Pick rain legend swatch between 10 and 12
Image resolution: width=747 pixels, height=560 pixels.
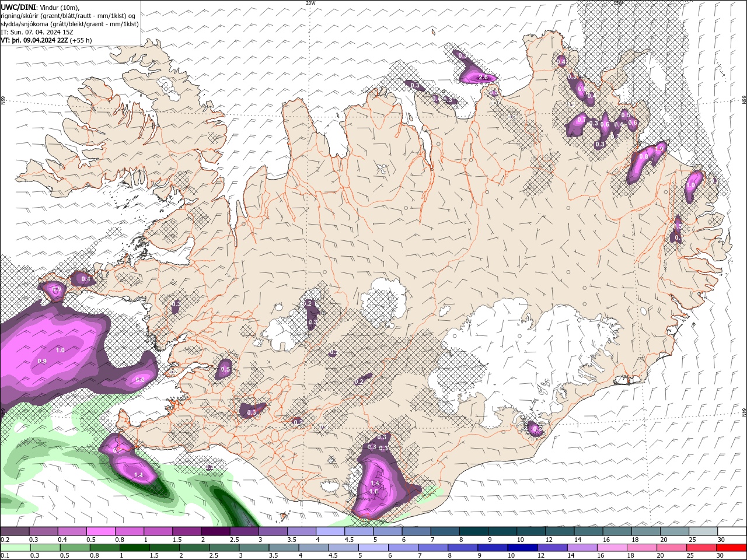522,548
